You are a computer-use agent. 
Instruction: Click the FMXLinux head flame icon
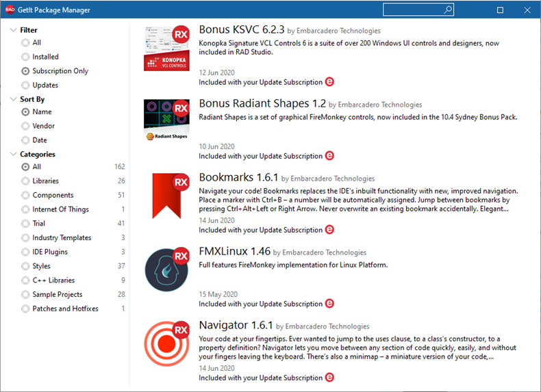pyautogui.click(x=166, y=270)
